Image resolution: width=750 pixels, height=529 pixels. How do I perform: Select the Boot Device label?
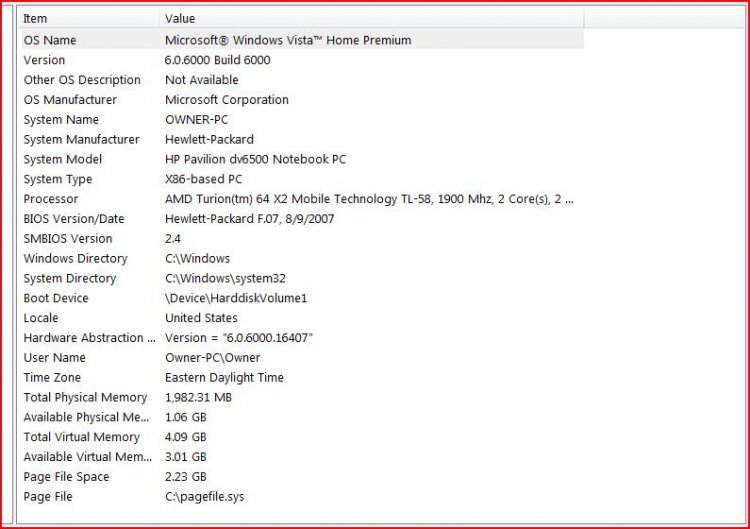click(x=56, y=298)
